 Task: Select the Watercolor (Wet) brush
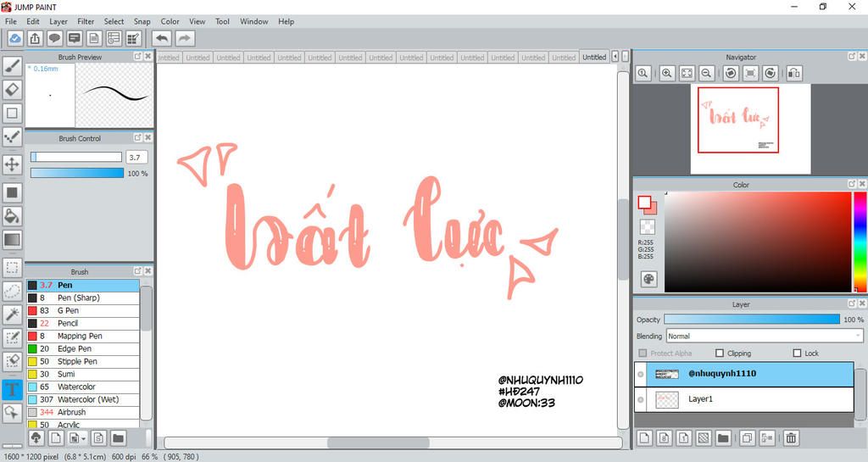pyautogui.click(x=83, y=399)
